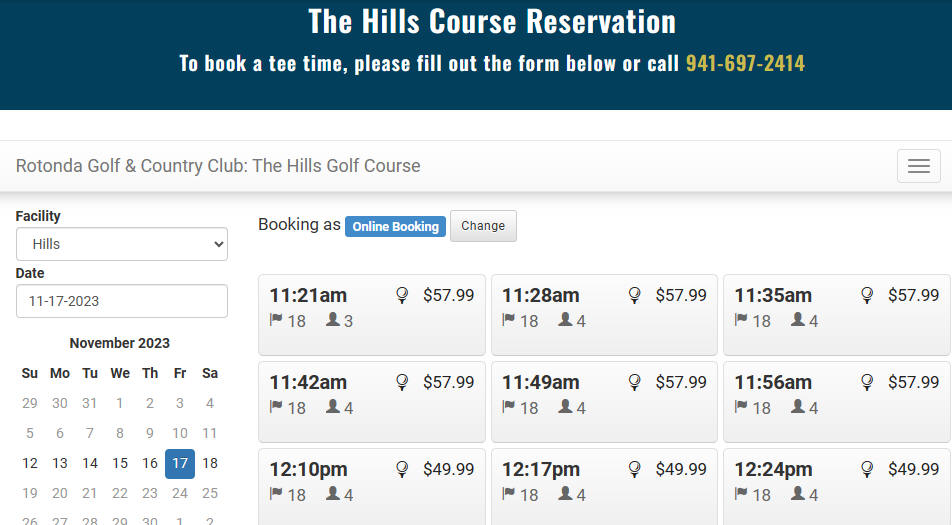Pick highlighted date 17 in calendar

[x=180, y=464]
